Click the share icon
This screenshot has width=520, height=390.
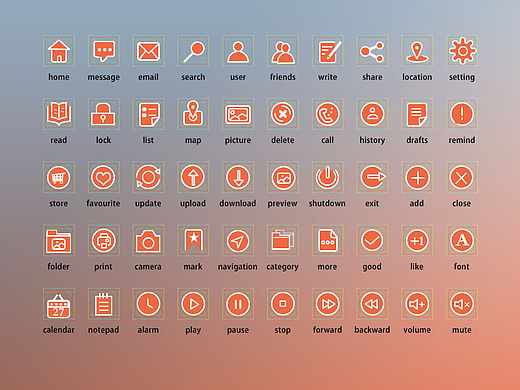coord(372,51)
